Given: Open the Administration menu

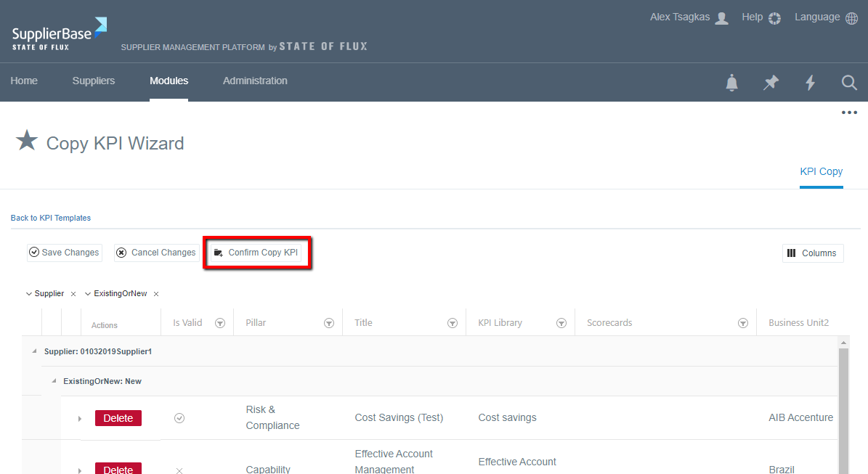Looking at the screenshot, I should click(255, 81).
